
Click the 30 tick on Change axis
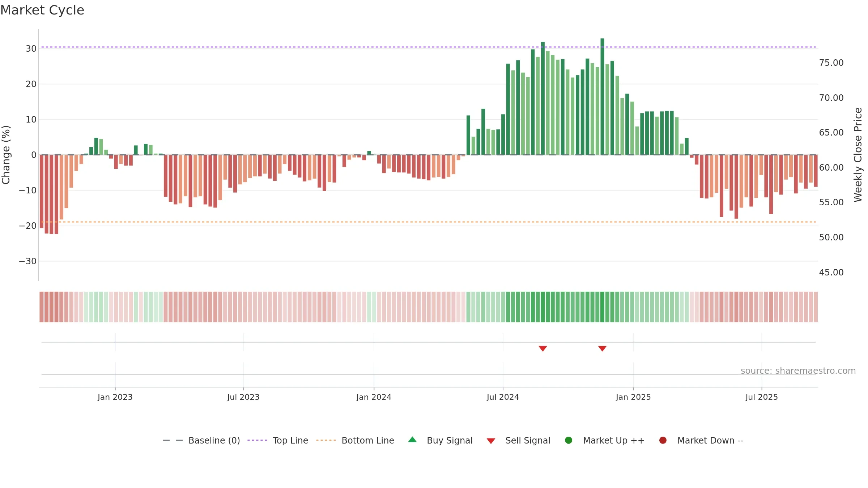click(x=31, y=49)
